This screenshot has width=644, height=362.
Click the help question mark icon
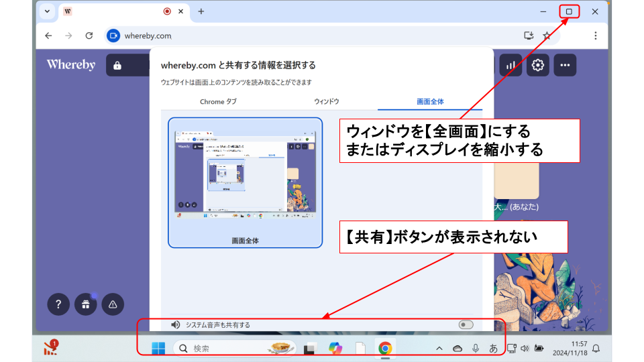[x=58, y=304]
